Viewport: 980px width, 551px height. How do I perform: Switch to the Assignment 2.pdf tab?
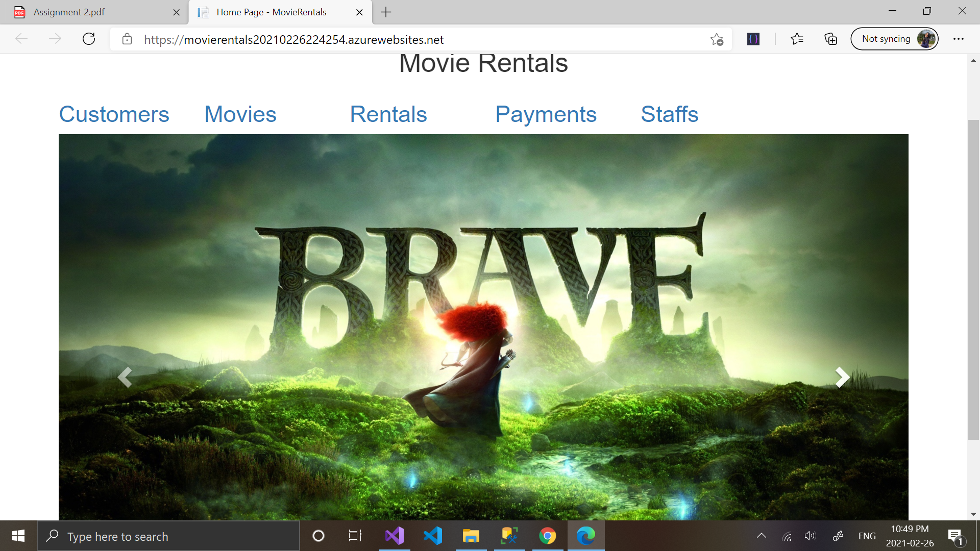[94, 12]
